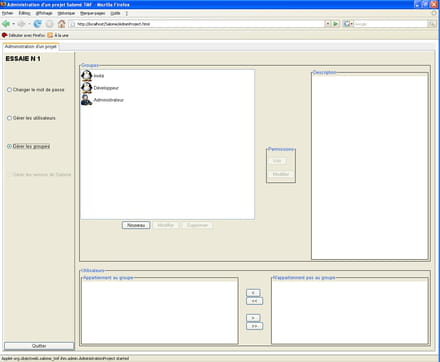Click the grey forward arrow button
Viewport: 440px width, 362px height.
(x=21, y=24)
